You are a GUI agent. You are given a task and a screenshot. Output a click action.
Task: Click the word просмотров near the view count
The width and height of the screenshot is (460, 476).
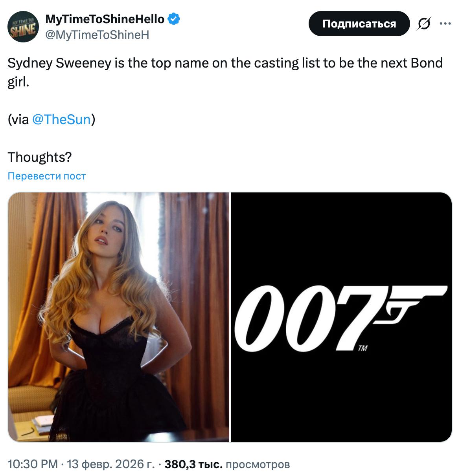coord(258,465)
